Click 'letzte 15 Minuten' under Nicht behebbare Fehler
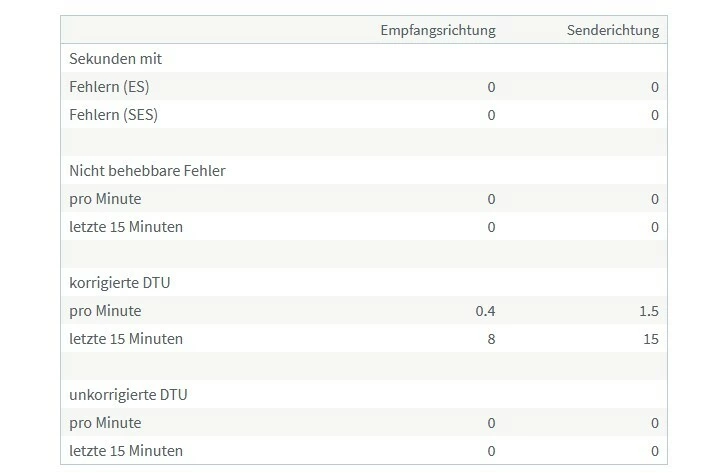This screenshot has height=473, width=704. (x=126, y=227)
